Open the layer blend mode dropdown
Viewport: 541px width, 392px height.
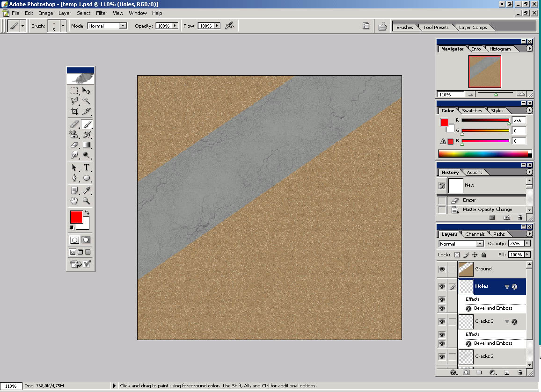click(x=480, y=244)
